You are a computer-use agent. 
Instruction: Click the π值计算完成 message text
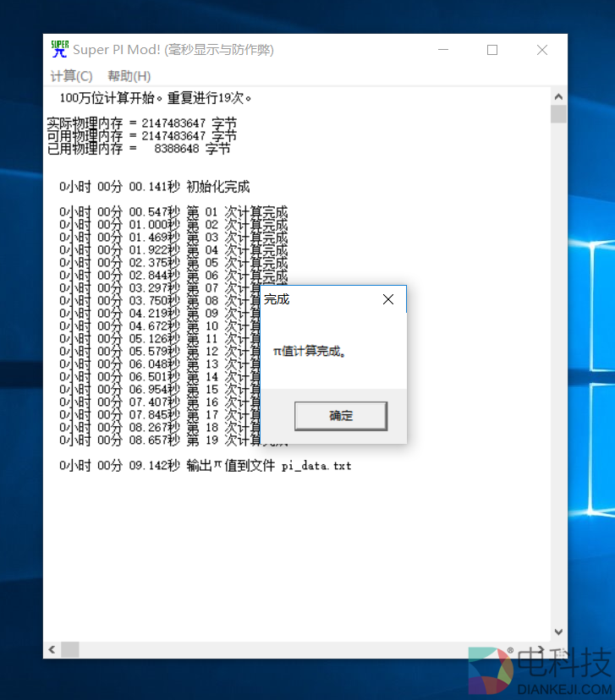(x=310, y=351)
